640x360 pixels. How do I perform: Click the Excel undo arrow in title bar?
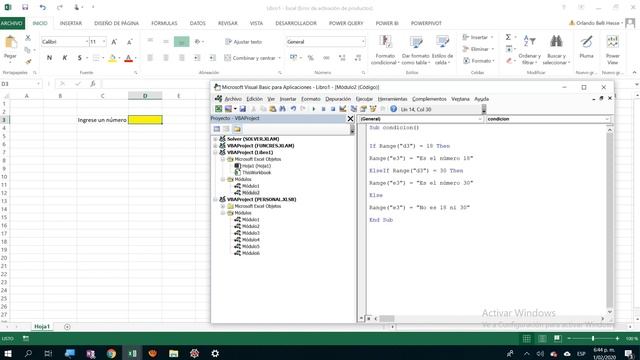[x=42, y=7]
